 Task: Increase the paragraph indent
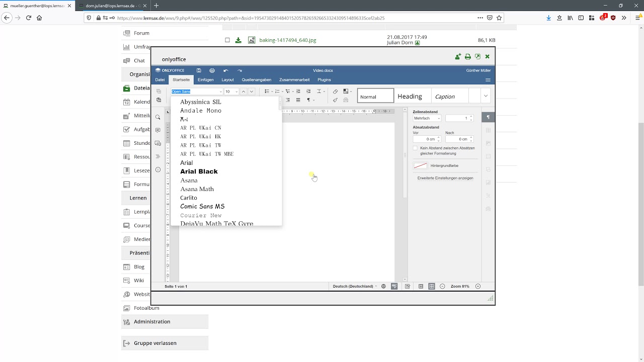[x=308, y=92]
